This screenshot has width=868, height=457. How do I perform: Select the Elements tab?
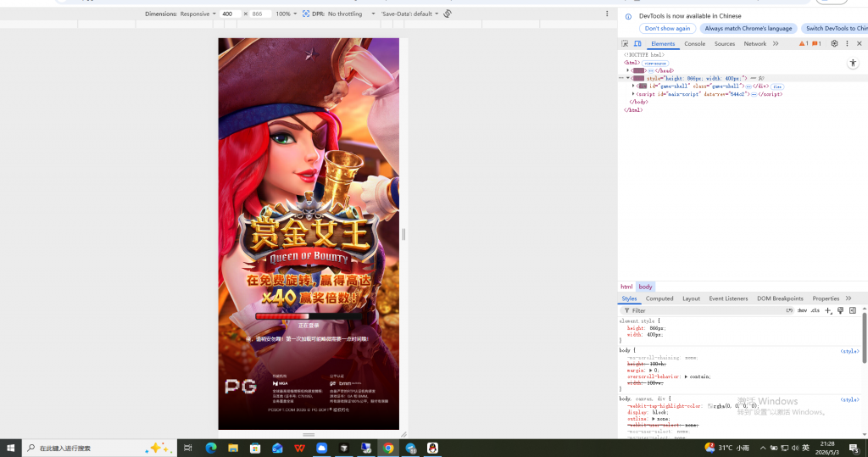pyautogui.click(x=663, y=44)
